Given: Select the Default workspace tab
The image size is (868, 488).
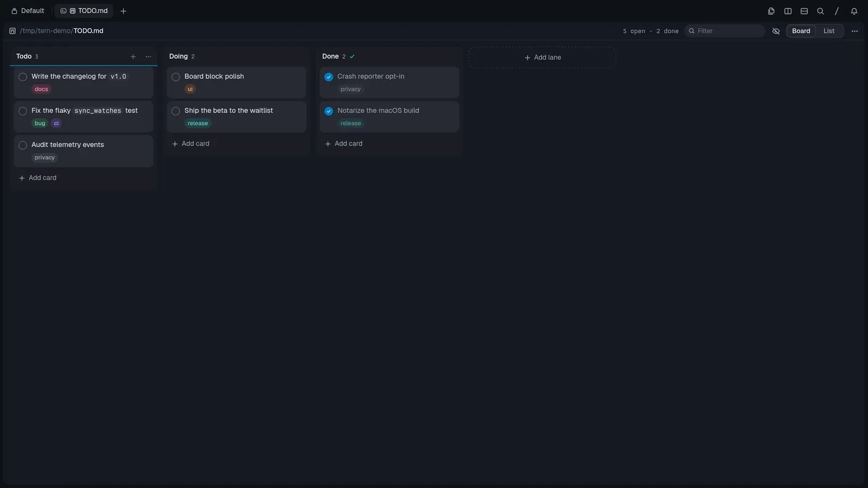Looking at the screenshot, I should (x=28, y=11).
